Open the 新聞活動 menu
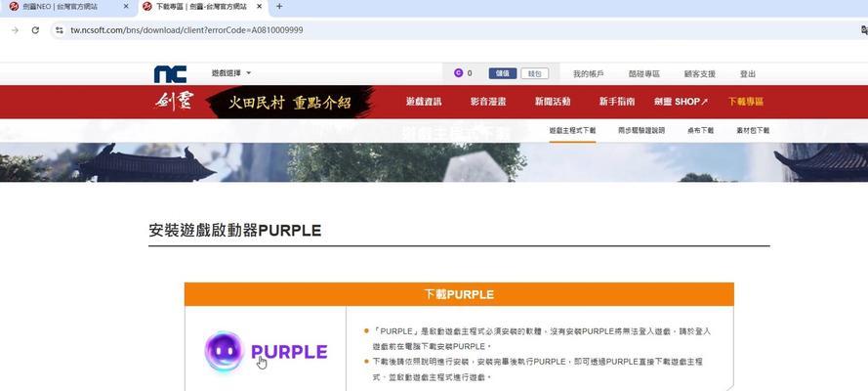The image size is (868, 391). [x=553, y=102]
